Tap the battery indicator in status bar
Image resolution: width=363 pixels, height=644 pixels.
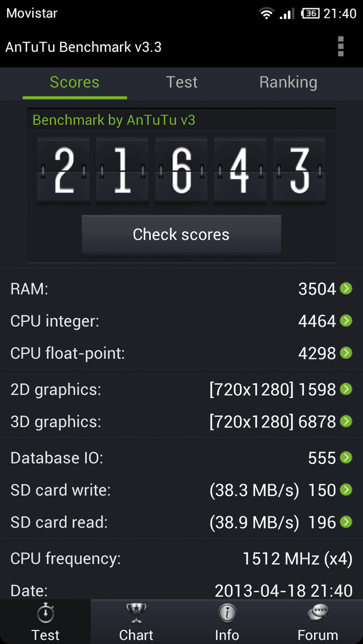(x=310, y=14)
